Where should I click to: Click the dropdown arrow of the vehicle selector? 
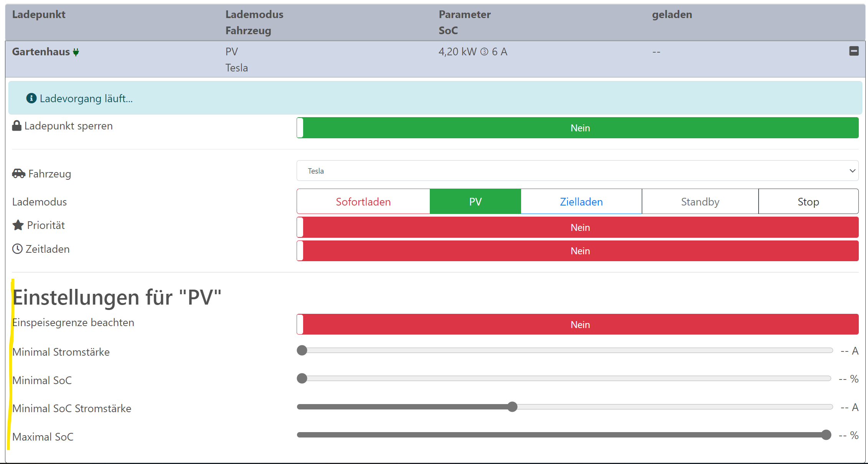(x=852, y=171)
